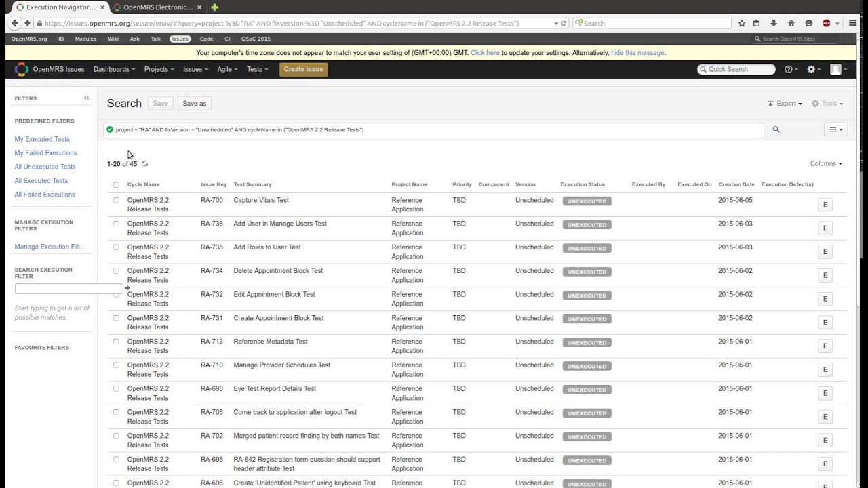Bookmark this page with the star icon
Image resolution: width=868 pixels, height=488 pixels.
coord(742,23)
